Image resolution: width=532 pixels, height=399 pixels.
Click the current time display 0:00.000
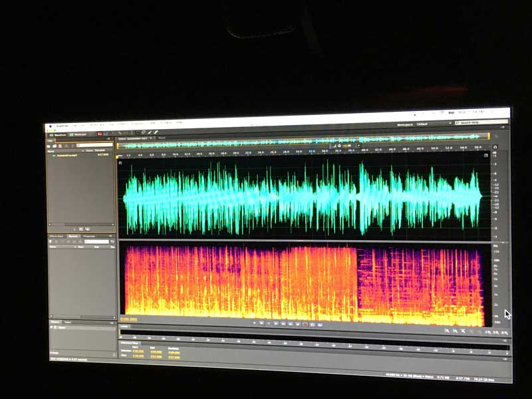tap(128, 319)
